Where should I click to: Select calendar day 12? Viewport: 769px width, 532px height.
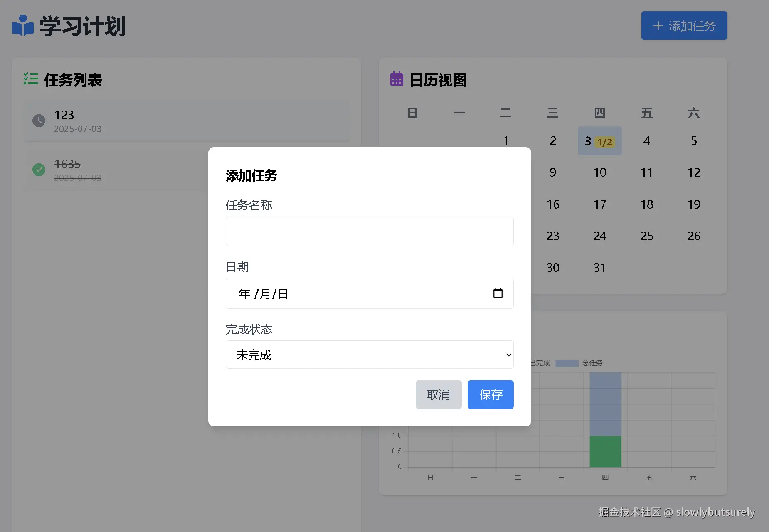pyautogui.click(x=694, y=172)
